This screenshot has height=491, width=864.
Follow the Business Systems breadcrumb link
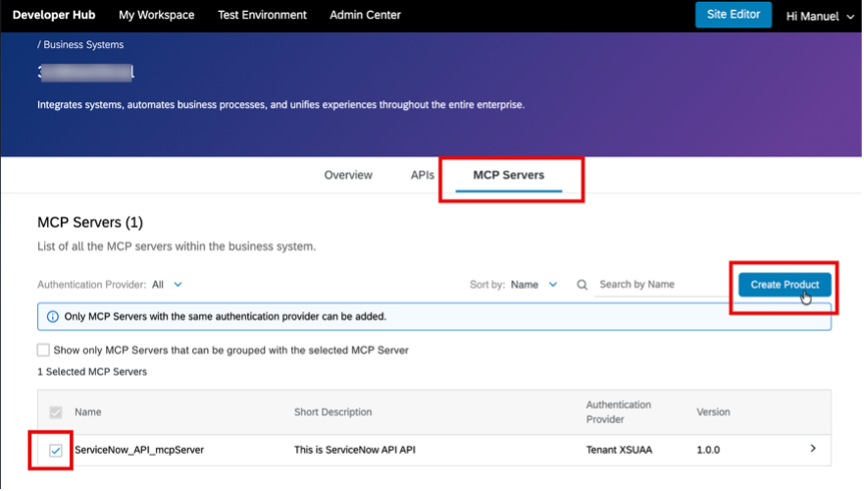pos(83,45)
